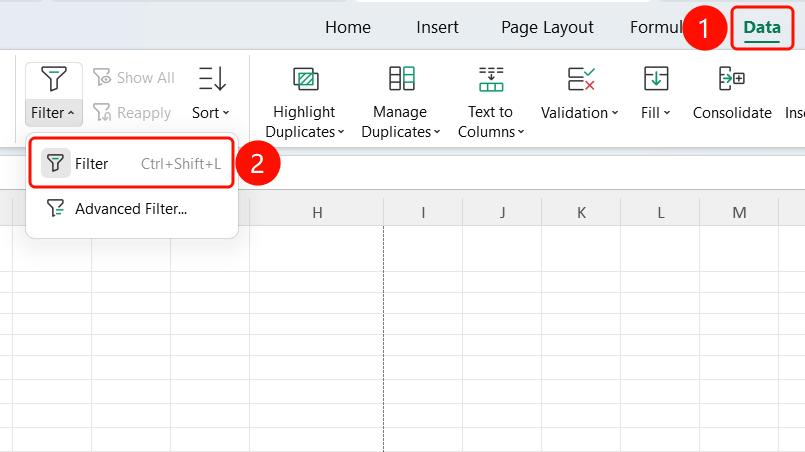Click the Sort icon

212,79
